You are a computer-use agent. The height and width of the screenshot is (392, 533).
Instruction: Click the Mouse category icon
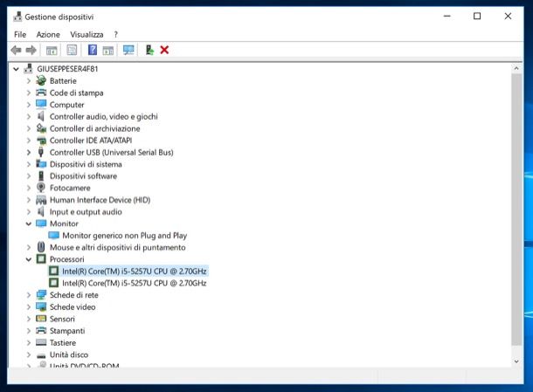pos(41,247)
